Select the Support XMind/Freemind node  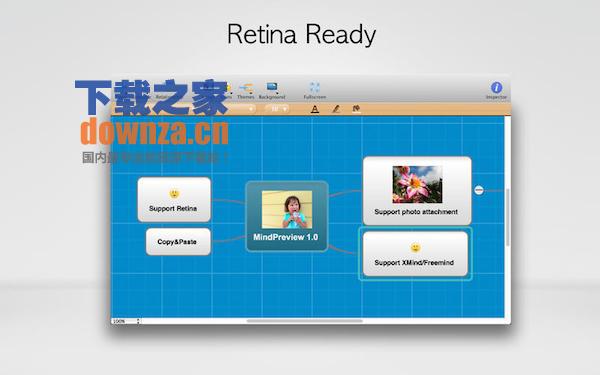point(415,254)
